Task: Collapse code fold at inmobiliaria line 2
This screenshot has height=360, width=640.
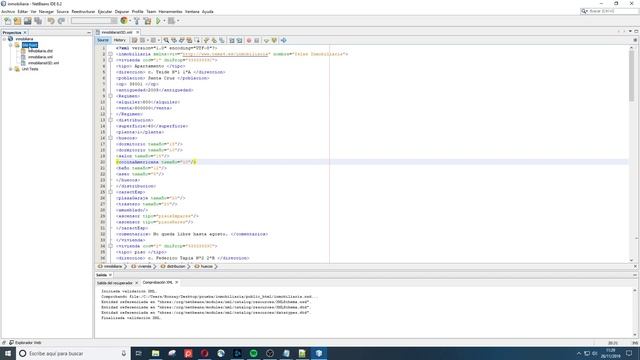Action: point(110,54)
